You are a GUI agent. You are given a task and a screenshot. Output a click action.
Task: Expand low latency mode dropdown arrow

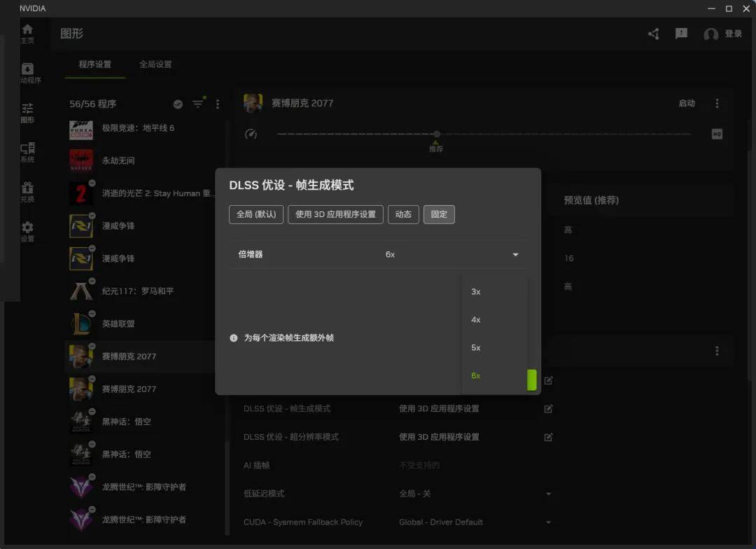pos(548,494)
